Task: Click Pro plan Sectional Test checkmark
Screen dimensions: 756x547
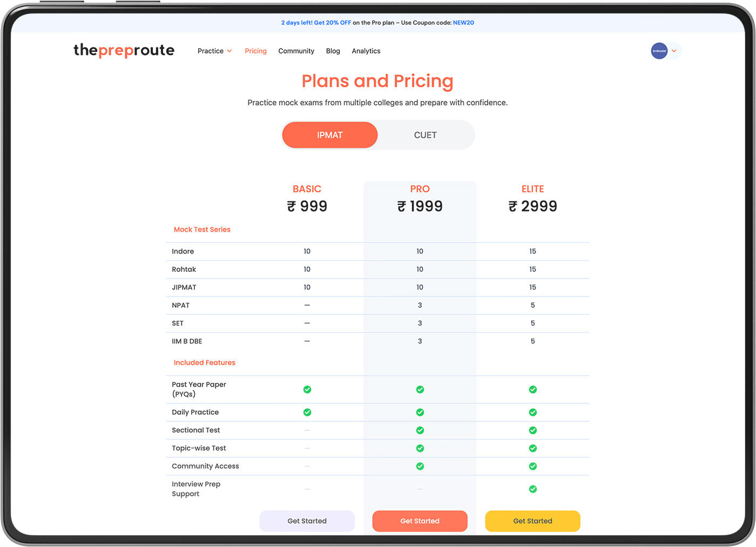Action: pyautogui.click(x=420, y=430)
